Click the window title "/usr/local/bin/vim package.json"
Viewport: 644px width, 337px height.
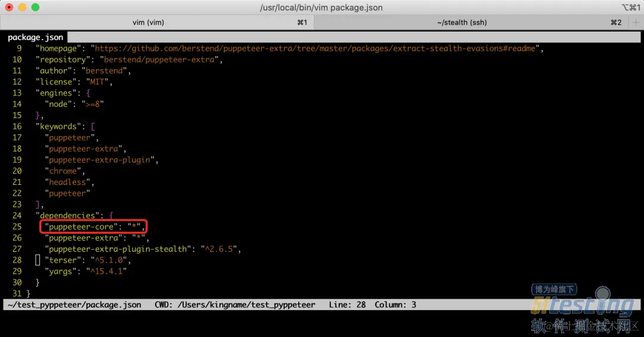(321, 7)
